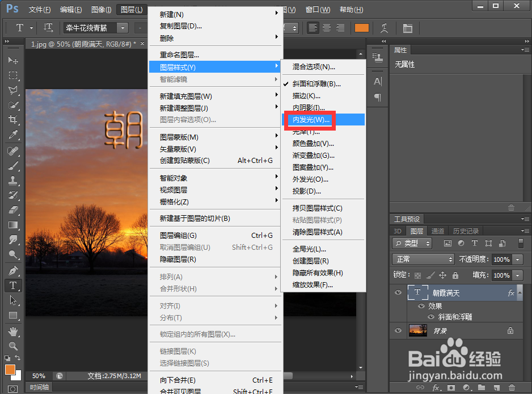Toggle text orientation in options bar

(49, 27)
